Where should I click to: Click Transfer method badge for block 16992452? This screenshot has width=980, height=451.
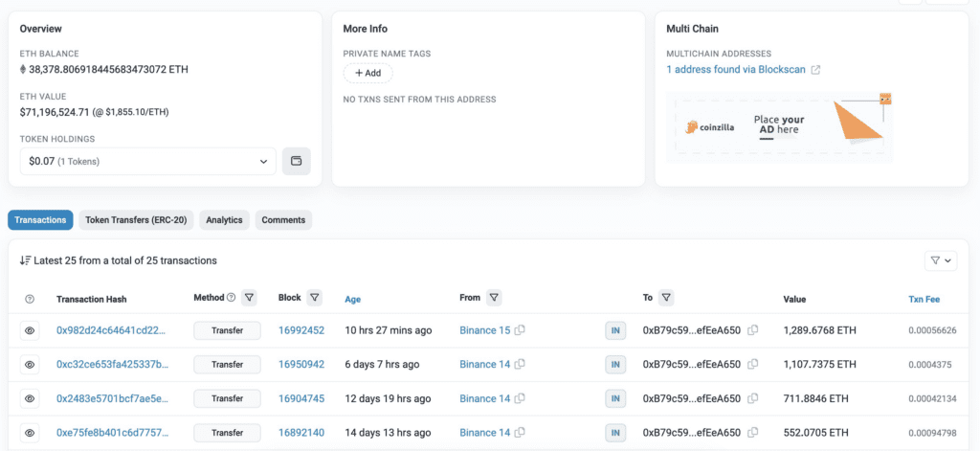pyautogui.click(x=227, y=330)
